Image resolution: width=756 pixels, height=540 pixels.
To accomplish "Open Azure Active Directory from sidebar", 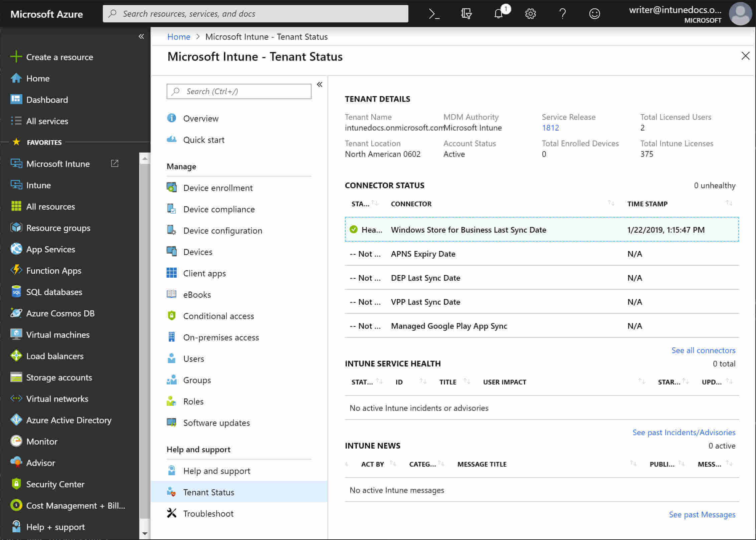I will 68,420.
